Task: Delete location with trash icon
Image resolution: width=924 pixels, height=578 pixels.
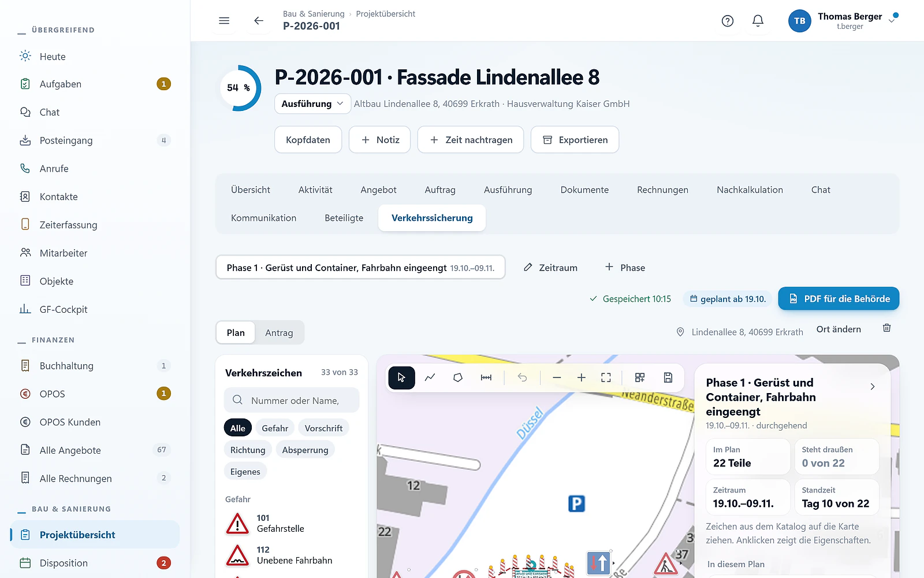Action: coord(887,328)
